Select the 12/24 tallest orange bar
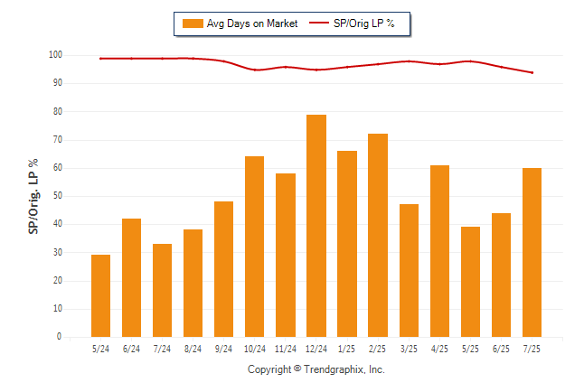This screenshot has height=392, width=584. (316, 226)
